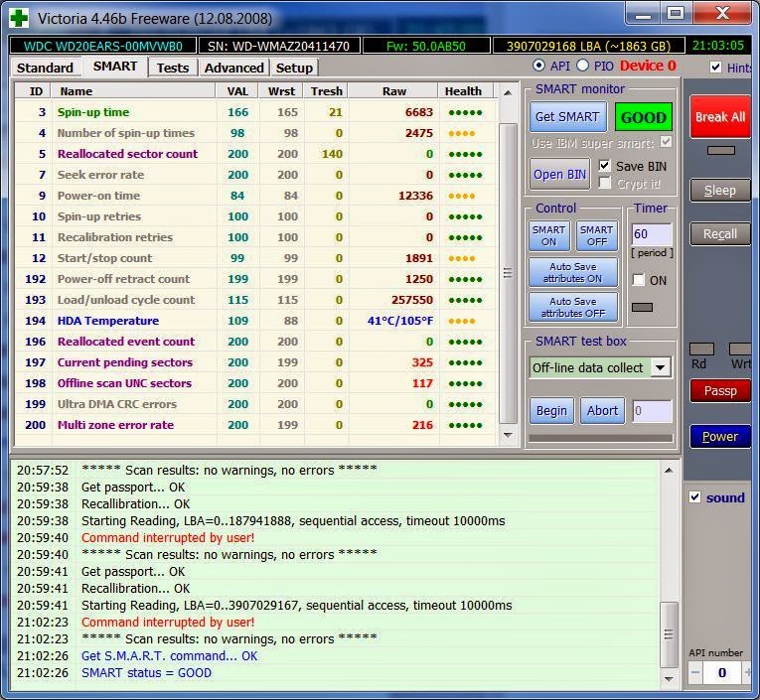
Task: Open the SMART tab
Action: coord(115,67)
